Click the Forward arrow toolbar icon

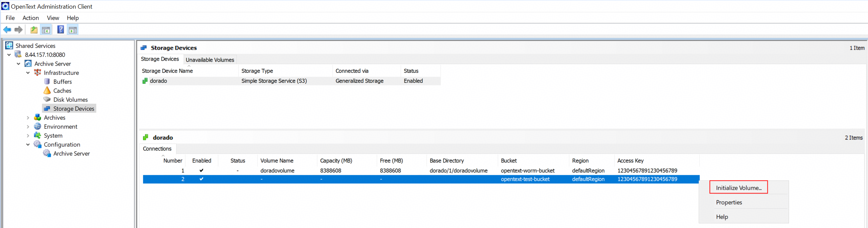(19, 30)
